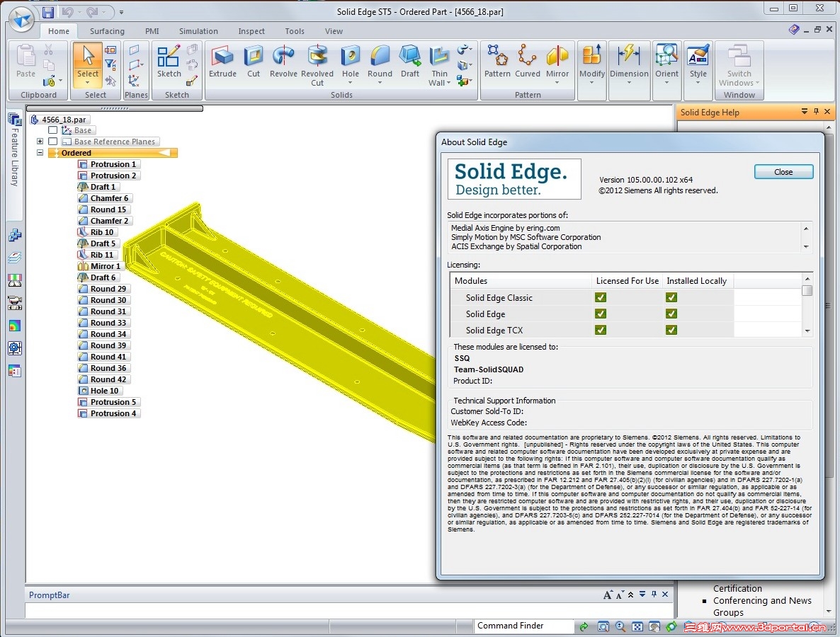Pin the PromptBar panel

(654, 594)
